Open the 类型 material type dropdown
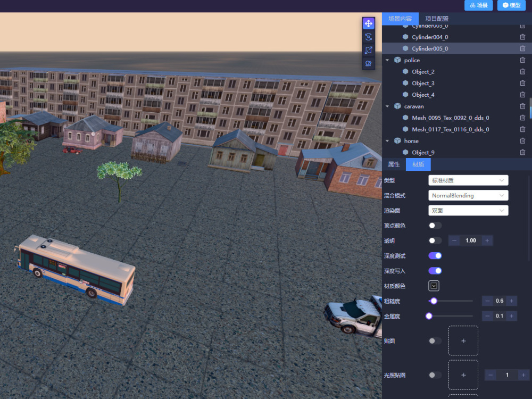Screen dimensions: 532x399 click(468, 180)
